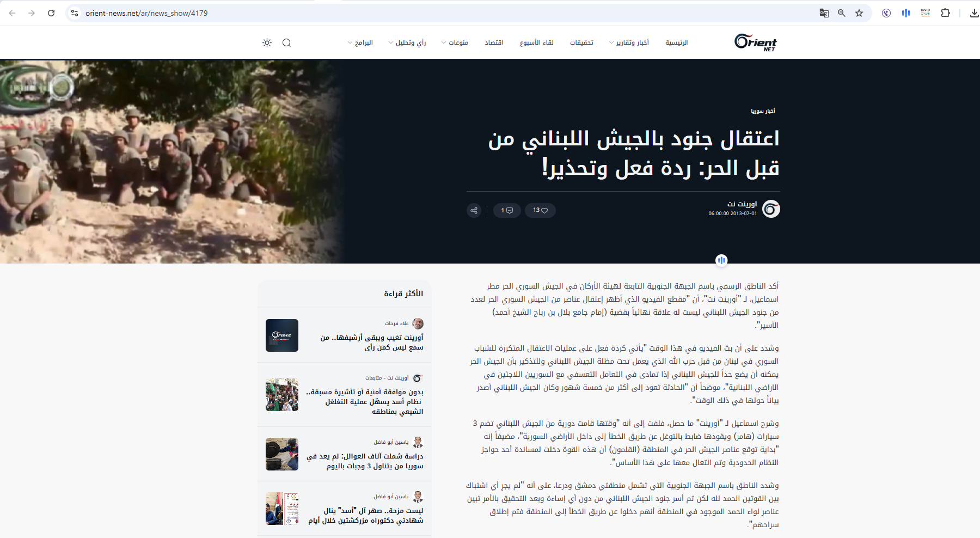Open the site search magnifier icon
Screen dimensions: 980x538
pyautogui.click(x=287, y=42)
